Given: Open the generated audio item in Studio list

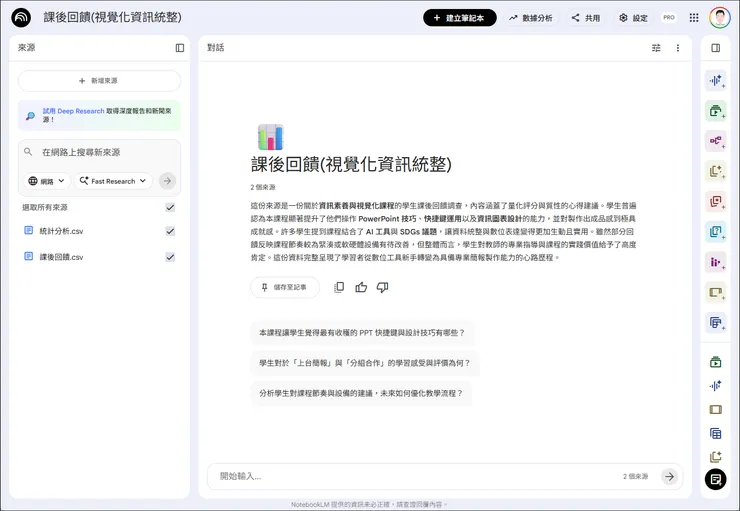Looking at the screenshot, I should (715, 385).
